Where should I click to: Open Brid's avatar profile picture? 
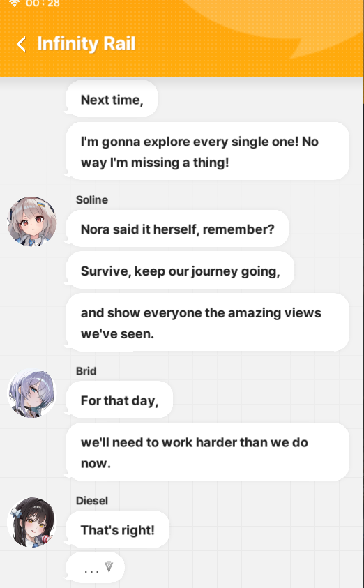coord(32,393)
